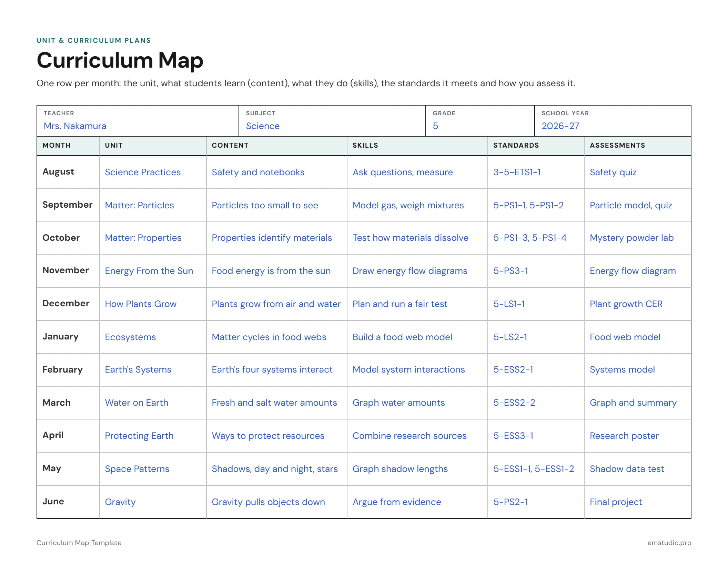
Task: Click Build a food web model skill
Action: pos(402,337)
